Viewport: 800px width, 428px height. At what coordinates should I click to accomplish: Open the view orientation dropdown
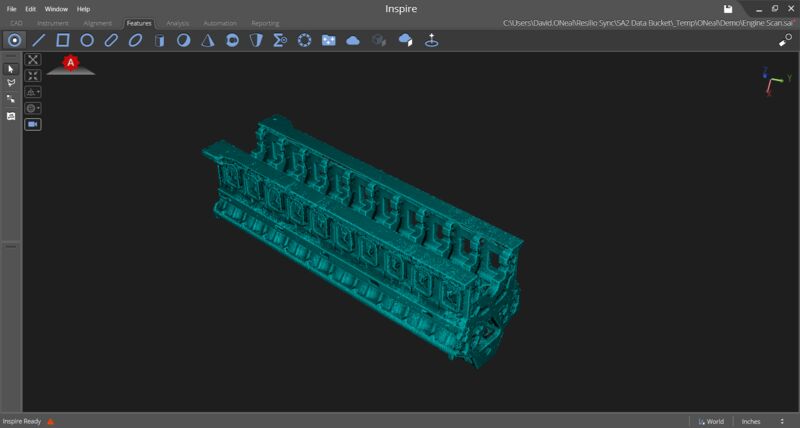33,92
